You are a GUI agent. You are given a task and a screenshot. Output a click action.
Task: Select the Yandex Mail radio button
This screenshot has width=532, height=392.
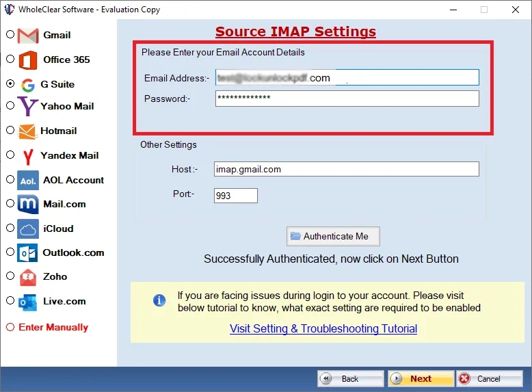coord(10,155)
